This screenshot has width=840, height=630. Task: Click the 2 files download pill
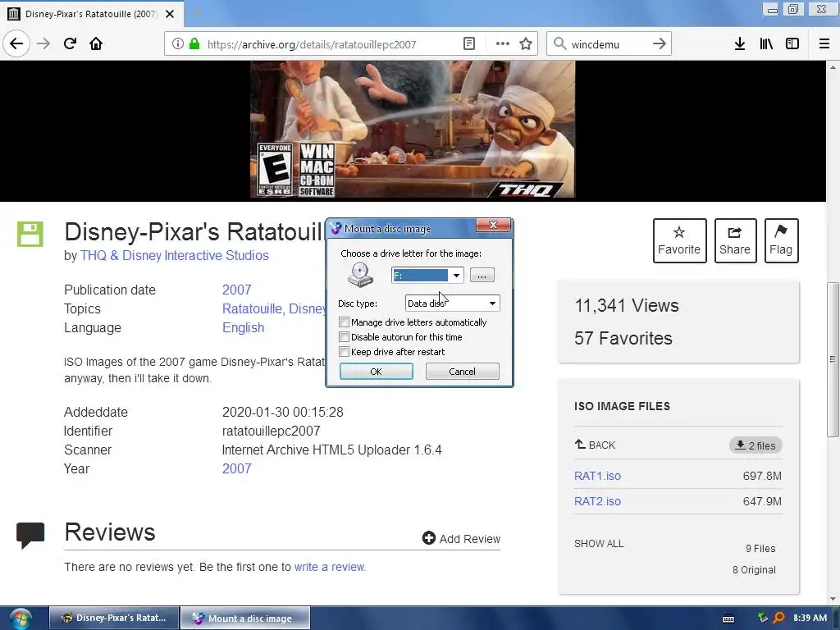pyautogui.click(x=756, y=445)
